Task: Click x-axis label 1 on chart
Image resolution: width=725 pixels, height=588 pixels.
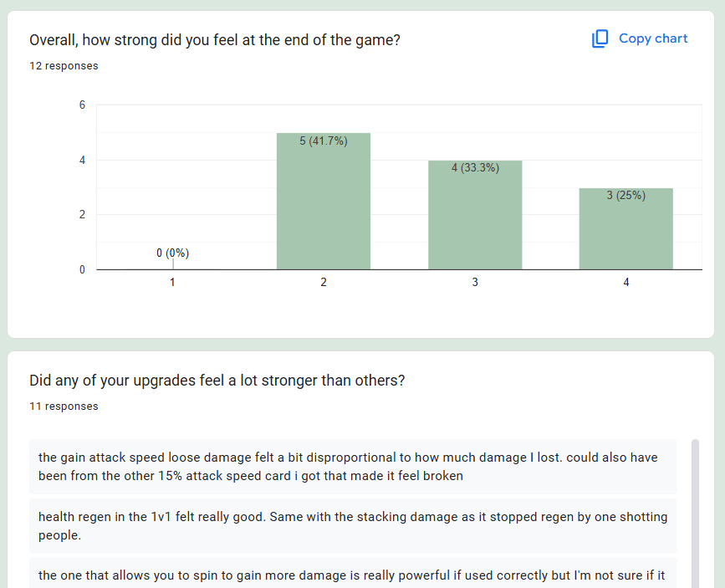Action: point(172,282)
